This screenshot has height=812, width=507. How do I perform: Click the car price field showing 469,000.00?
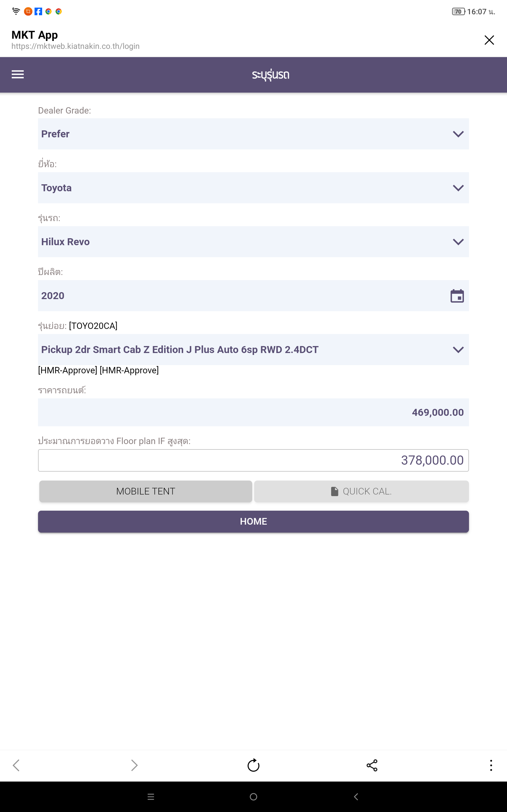(x=253, y=412)
